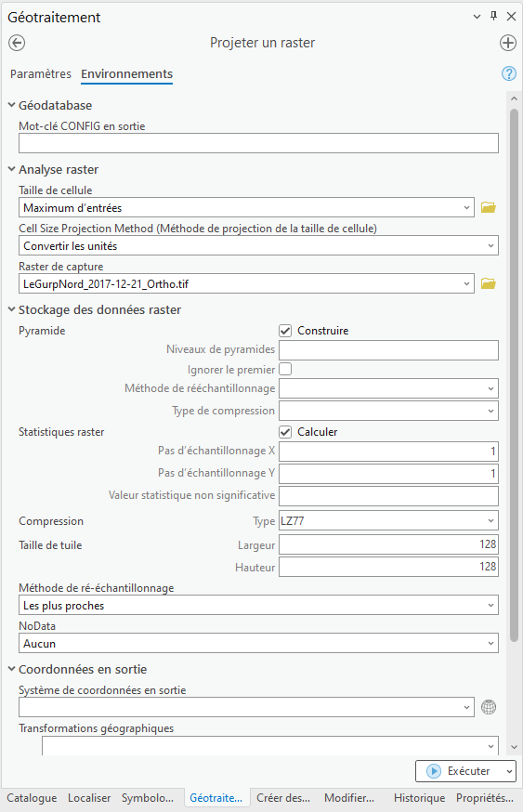The image size is (523, 812).
Task: Click the plus icon beside Projeter un raster
Action: click(x=508, y=43)
